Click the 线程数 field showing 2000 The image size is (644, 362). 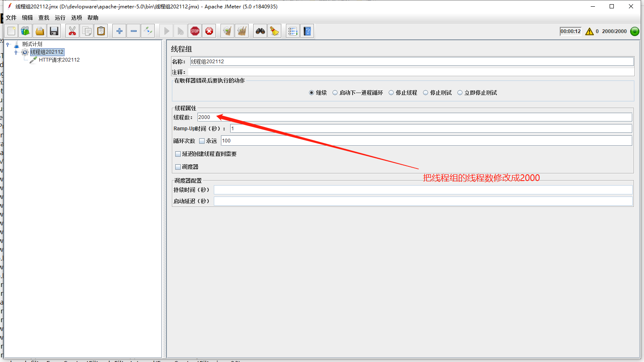[x=415, y=117]
